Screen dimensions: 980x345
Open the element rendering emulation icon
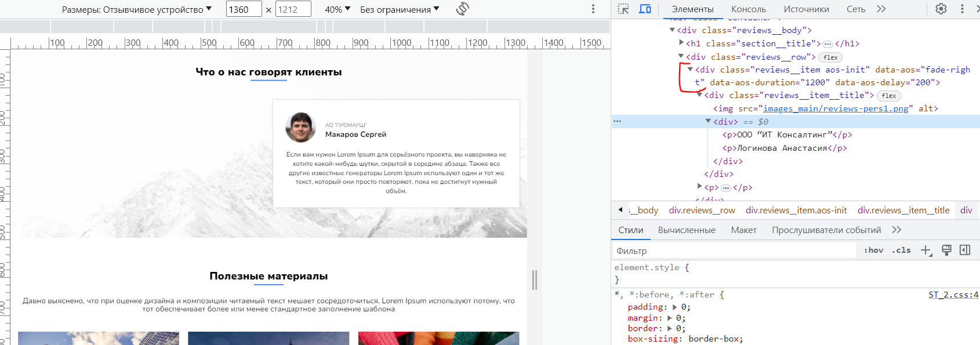tap(946, 250)
